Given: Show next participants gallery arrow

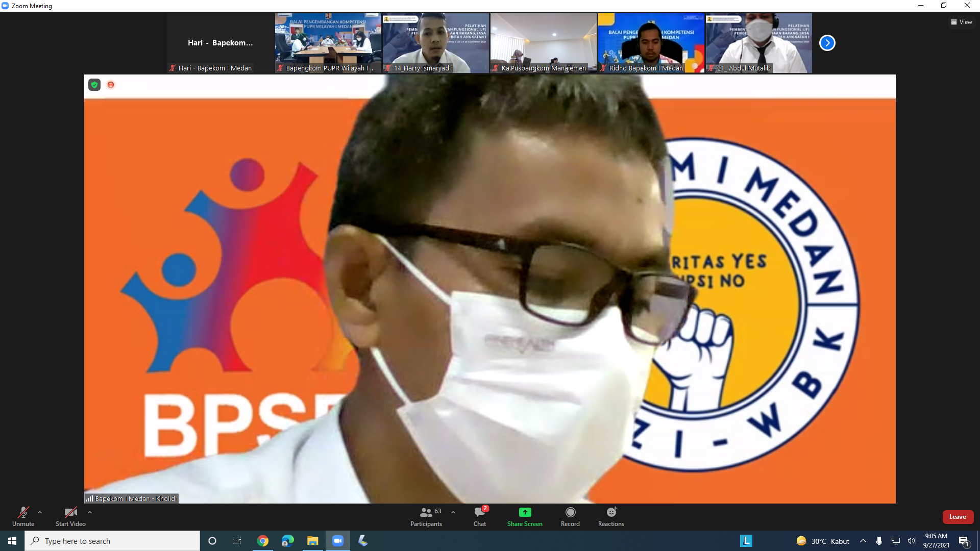Looking at the screenshot, I should [x=827, y=43].
